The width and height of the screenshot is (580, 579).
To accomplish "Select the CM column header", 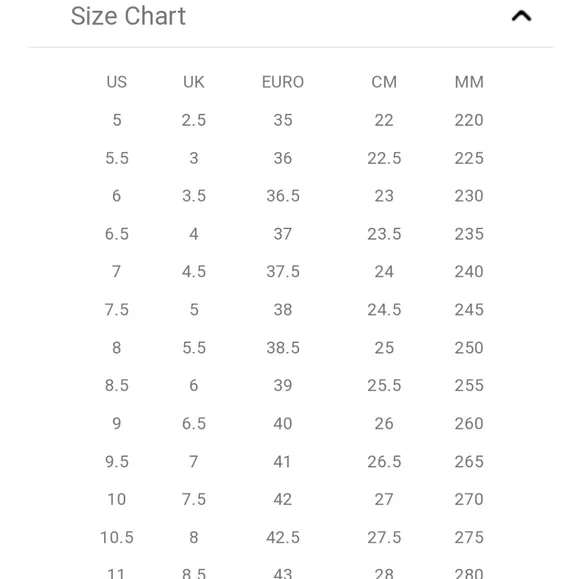I will pos(384,82).
